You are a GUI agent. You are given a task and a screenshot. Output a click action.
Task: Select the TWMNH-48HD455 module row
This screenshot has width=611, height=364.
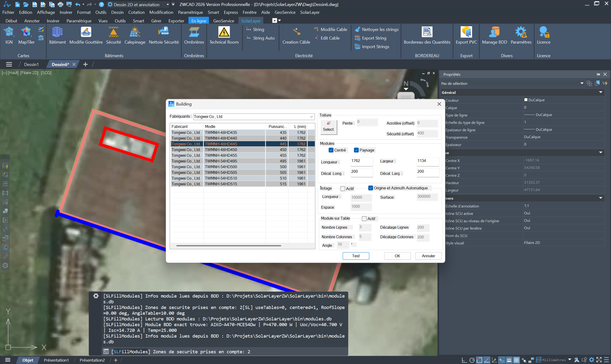242,156
